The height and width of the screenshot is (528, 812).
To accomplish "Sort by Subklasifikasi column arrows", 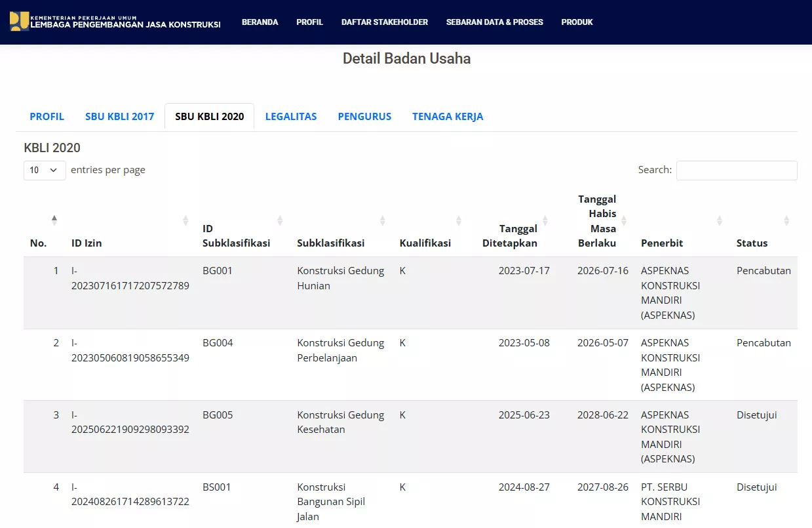I will coord(382,220).
